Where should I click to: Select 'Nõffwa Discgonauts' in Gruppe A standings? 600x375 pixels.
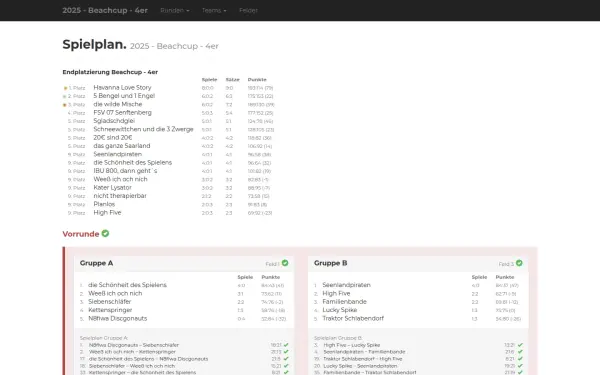pyautogui.click(x=117, y=318)
